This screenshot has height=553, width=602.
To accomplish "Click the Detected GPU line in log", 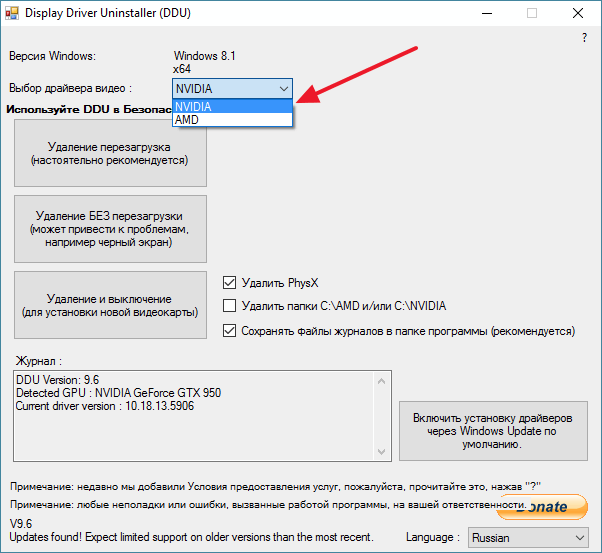I will [118, 393].
